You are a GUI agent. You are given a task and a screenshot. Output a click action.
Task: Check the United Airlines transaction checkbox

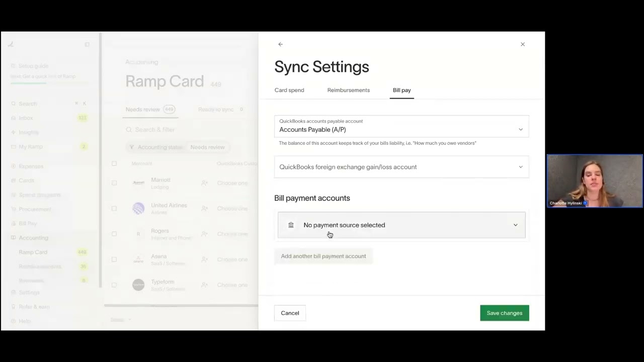(x=114, y=209)
